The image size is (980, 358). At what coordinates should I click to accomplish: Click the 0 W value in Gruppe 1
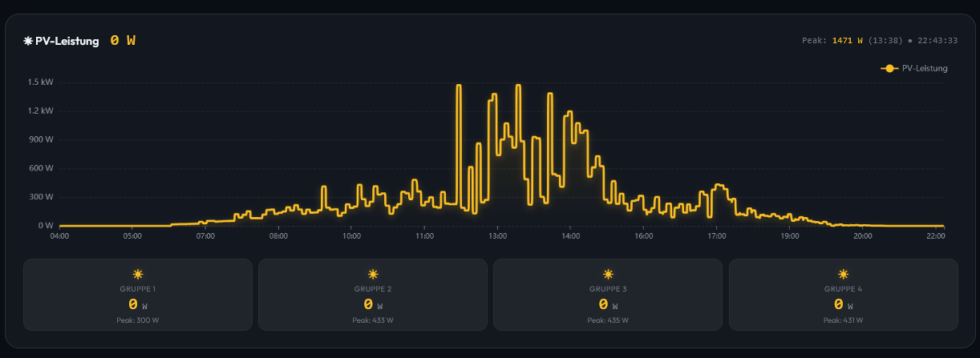click(x=138, y=304)
